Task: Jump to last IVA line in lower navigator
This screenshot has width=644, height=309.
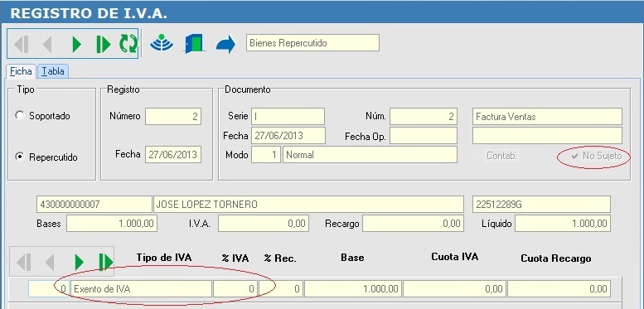Action: pos(105,262)
